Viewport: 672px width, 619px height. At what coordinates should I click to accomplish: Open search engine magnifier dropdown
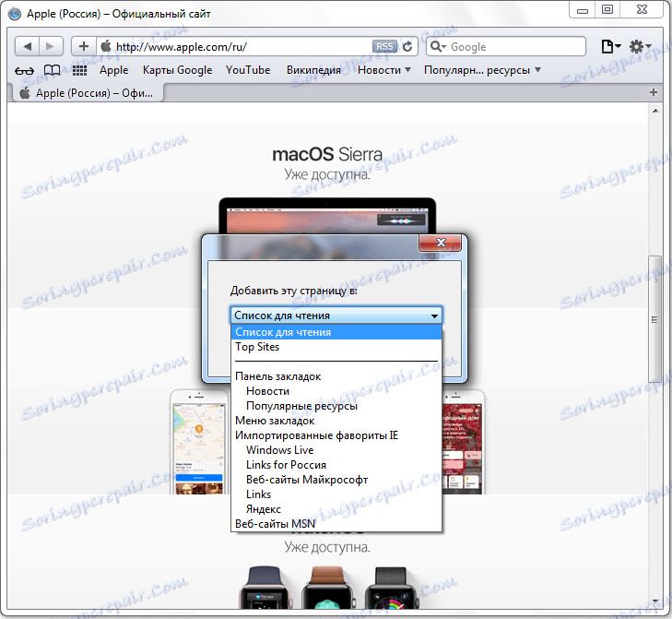438,46
